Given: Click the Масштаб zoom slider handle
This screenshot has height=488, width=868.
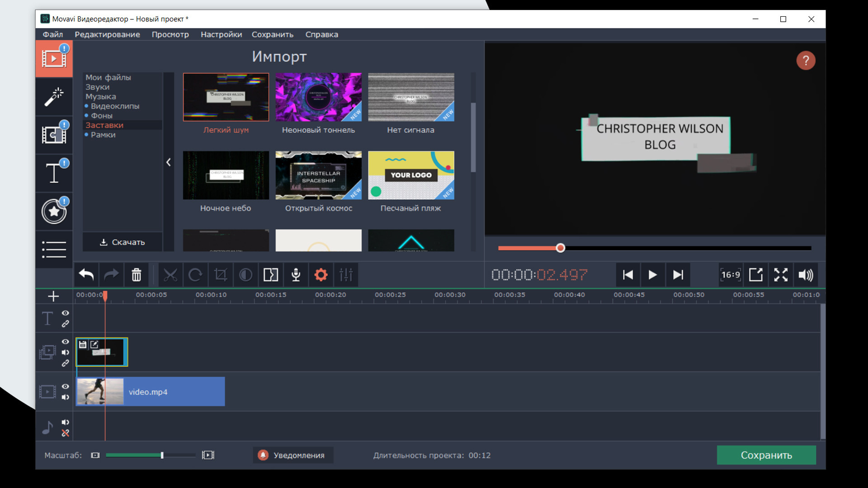Looking at the screenshot, I should [162, 455].
